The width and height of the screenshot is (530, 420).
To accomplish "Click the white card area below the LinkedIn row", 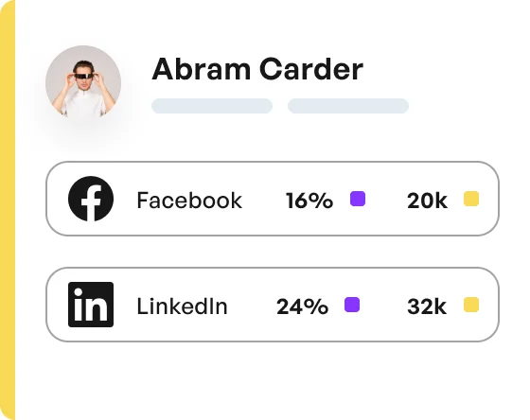I will (x=273, y=381).
